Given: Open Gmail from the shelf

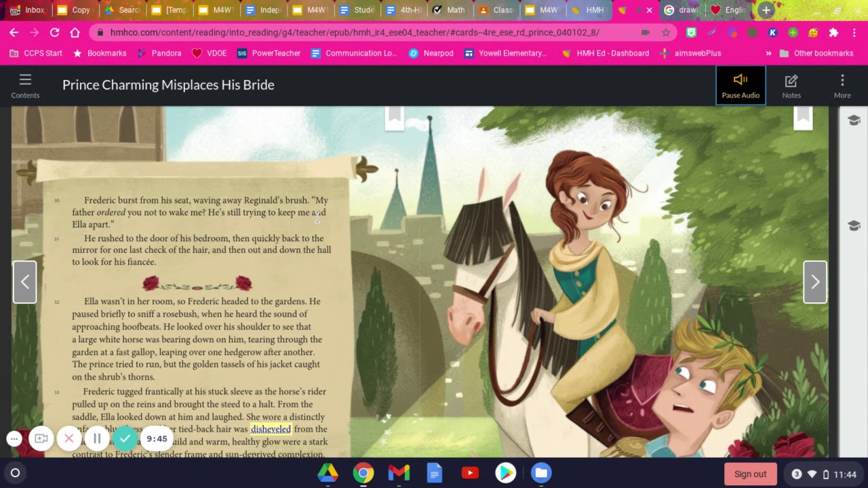Looking at the screenshot, I should tap(399, 473).
